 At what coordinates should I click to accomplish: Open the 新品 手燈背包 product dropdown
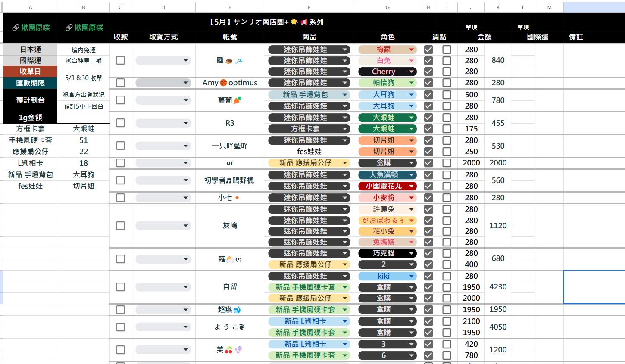click(x=309, y=95)
